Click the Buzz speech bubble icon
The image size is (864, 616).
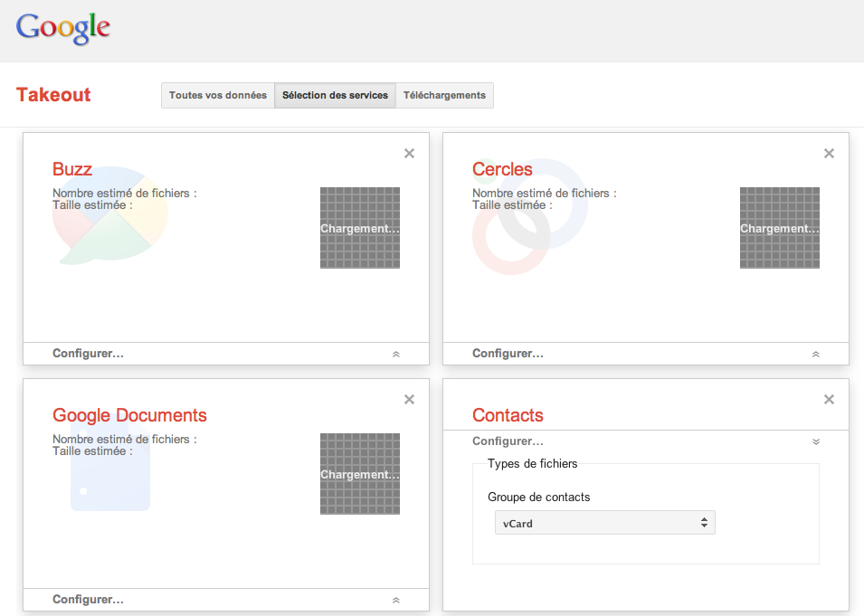tap(110, 216)
